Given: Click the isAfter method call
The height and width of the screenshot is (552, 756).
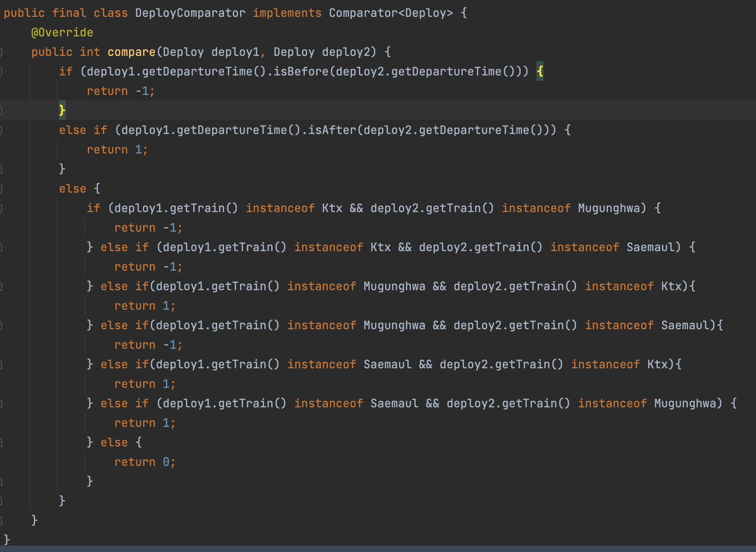Looking at the screenshot, I should pos(332,130).
